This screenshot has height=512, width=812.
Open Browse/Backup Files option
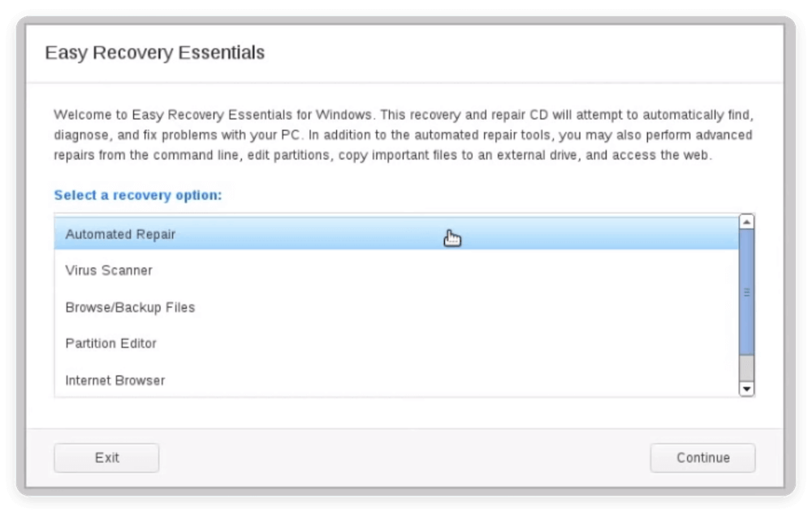coord(130,307)
